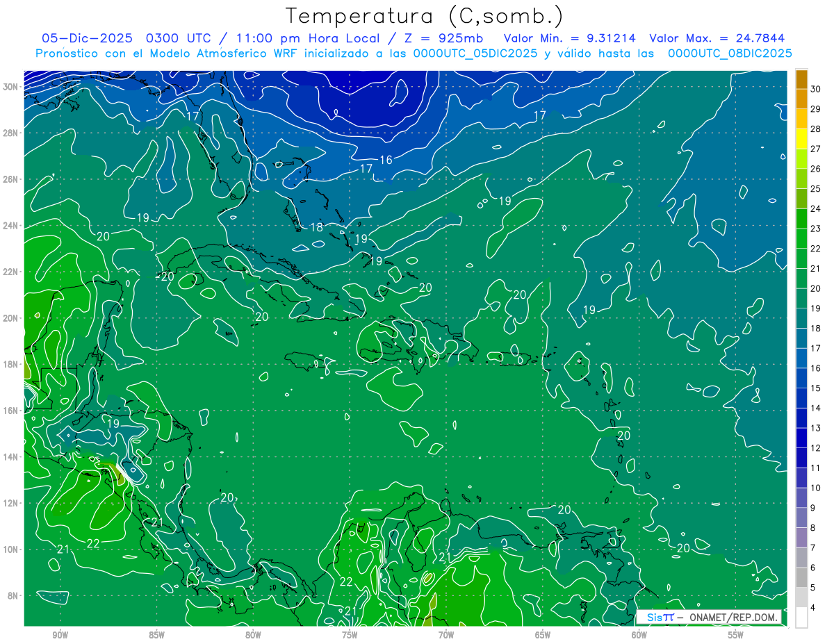Click legend value '14' beside the color bar
Image resolution: width=834 pixels, height=644 pixels.
(x=816, y=408)
